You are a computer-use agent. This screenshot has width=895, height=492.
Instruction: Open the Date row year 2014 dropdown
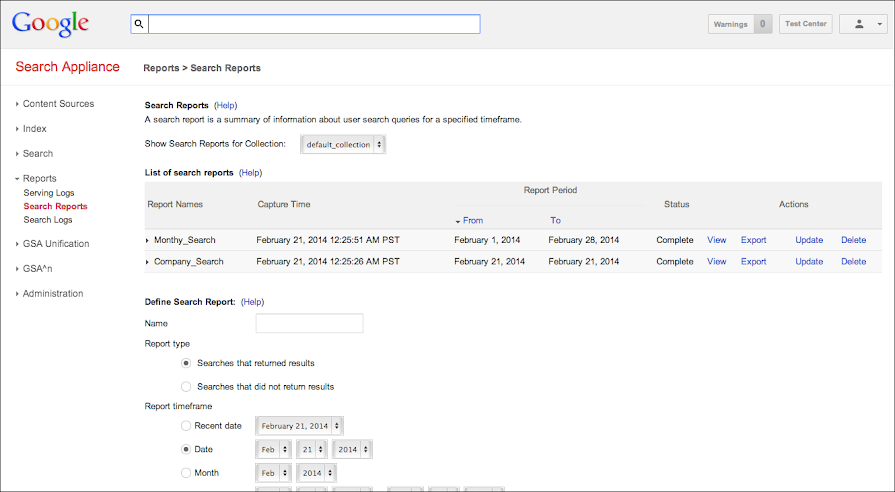point(352,450)
